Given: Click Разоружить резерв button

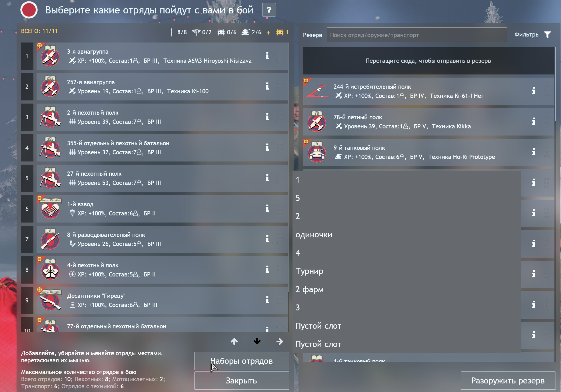Looking at the screenshot, I should 508,381.
